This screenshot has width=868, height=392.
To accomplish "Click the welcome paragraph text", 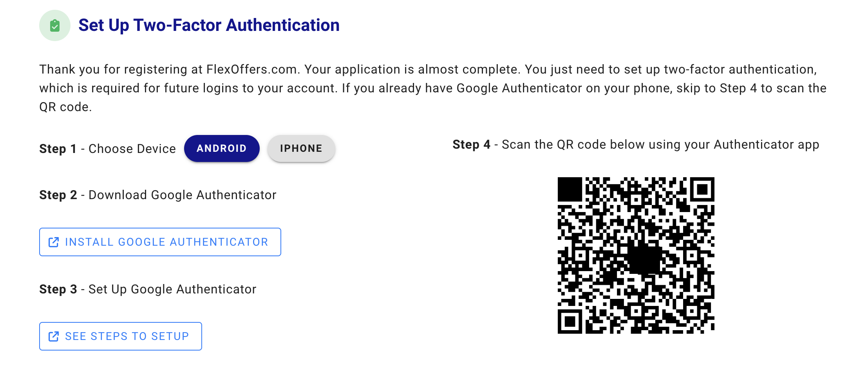I will 431,88.
